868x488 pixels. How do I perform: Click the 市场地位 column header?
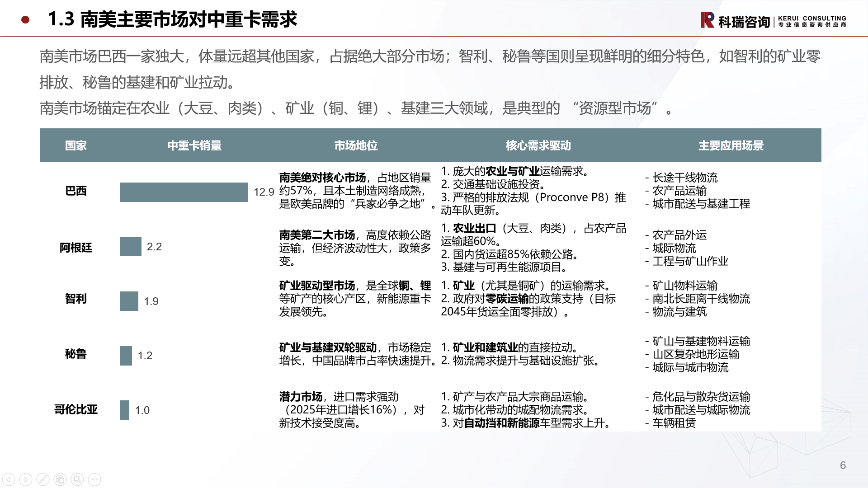356,145
